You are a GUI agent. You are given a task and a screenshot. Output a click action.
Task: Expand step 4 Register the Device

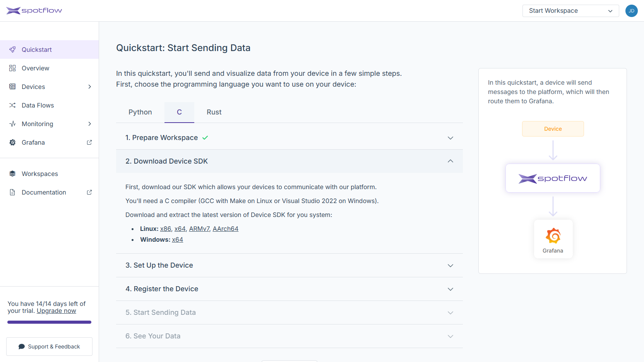[289, 289]
